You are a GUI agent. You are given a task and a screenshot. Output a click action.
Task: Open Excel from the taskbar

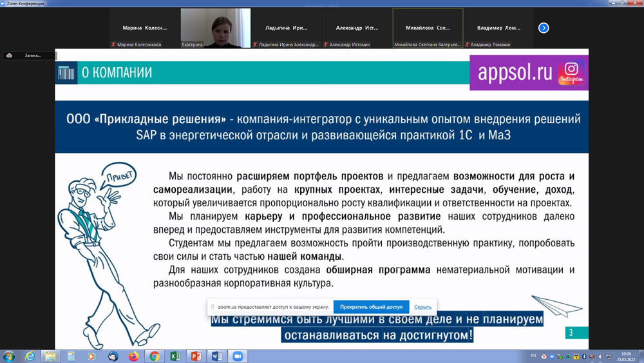(x=175, y=356)
